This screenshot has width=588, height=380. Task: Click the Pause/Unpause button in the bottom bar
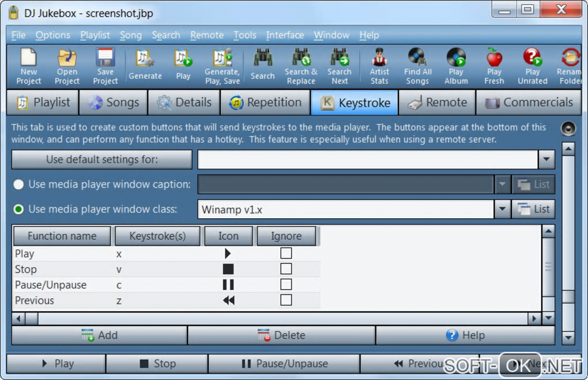[x=284, y=363]
